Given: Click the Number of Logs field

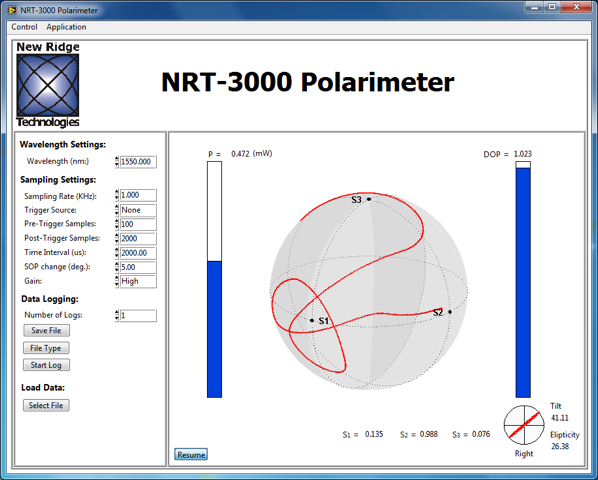Looking at the screenshot, I should 138,316.
